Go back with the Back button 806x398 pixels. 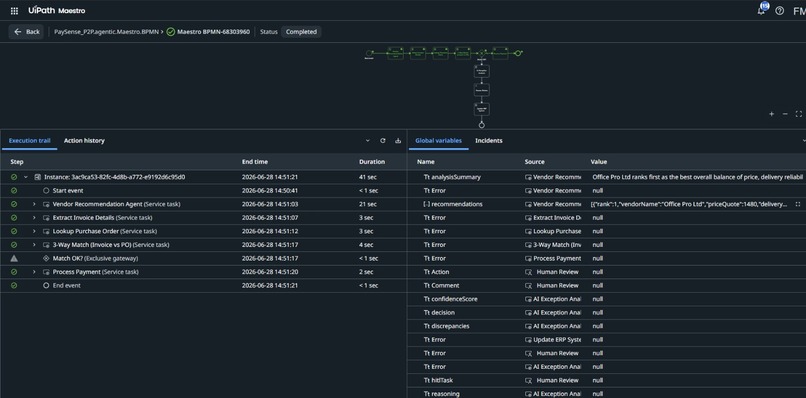[27, 32]
